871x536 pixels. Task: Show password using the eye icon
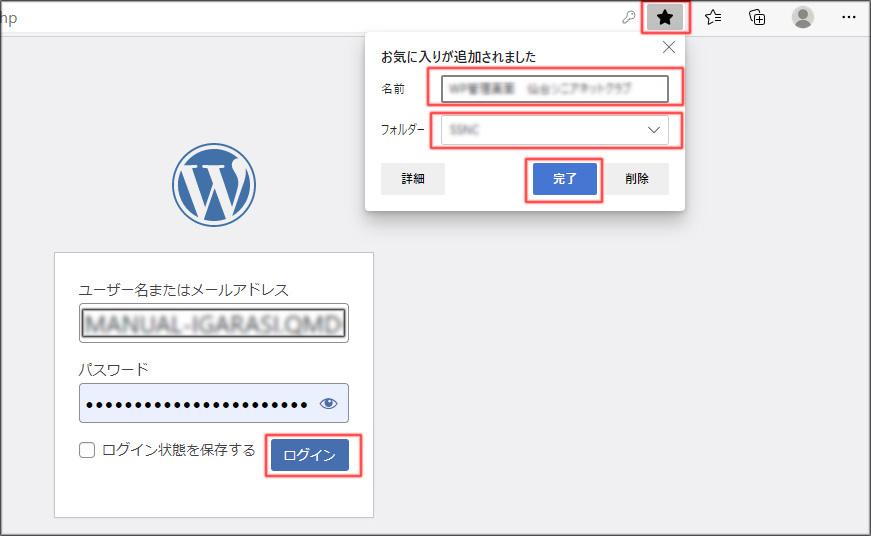tap(328, 403)
